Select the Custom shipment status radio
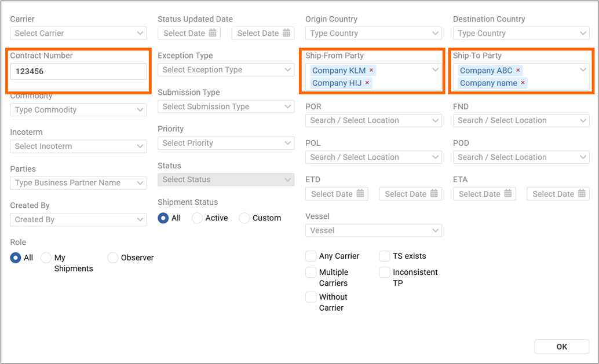This screenshot has width=599, height=364. (x=244, y=218)
